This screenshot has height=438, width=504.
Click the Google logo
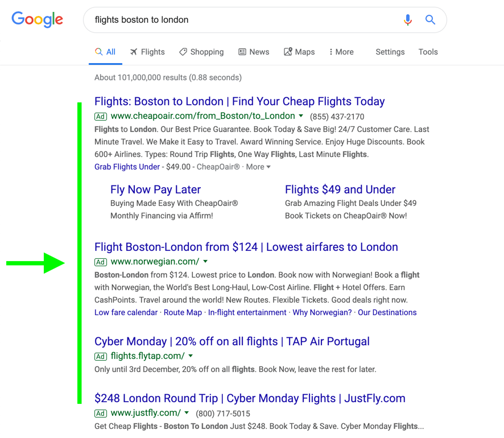click(x=38, y=19)
